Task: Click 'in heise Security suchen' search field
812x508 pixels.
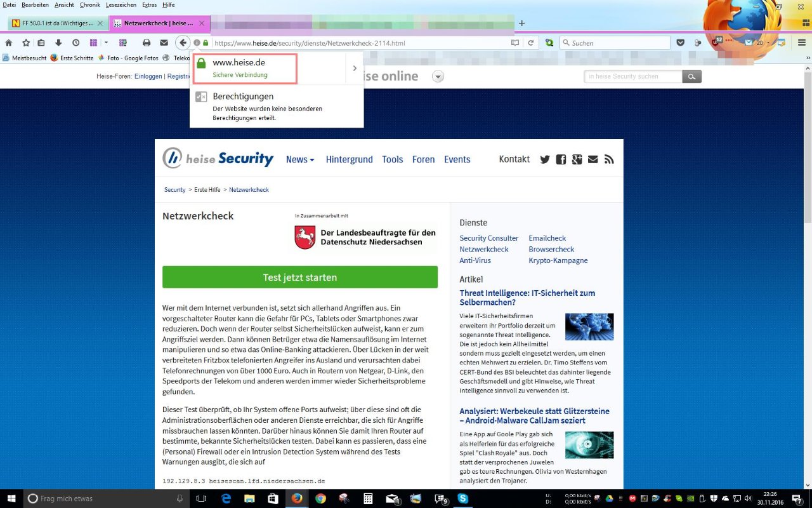Action: 632,76
